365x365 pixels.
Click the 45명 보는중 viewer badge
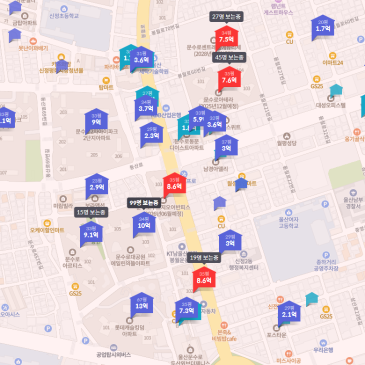click(x=229, y=58)
